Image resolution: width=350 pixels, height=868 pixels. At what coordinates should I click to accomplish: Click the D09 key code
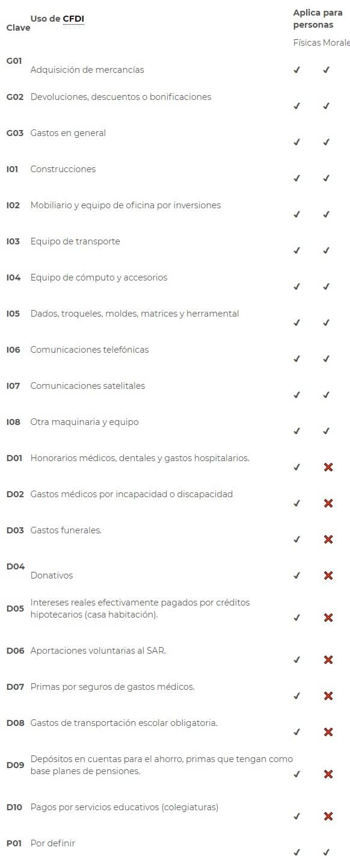[x=15, y=765]
